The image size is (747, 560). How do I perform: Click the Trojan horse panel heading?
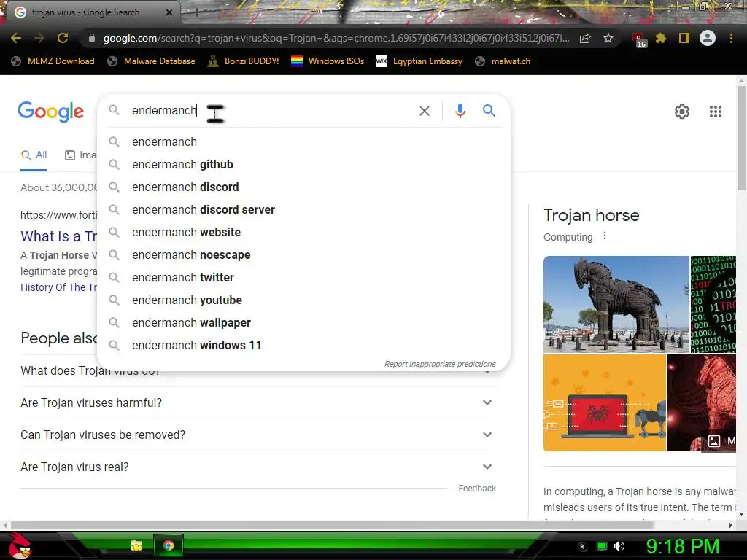591,215
